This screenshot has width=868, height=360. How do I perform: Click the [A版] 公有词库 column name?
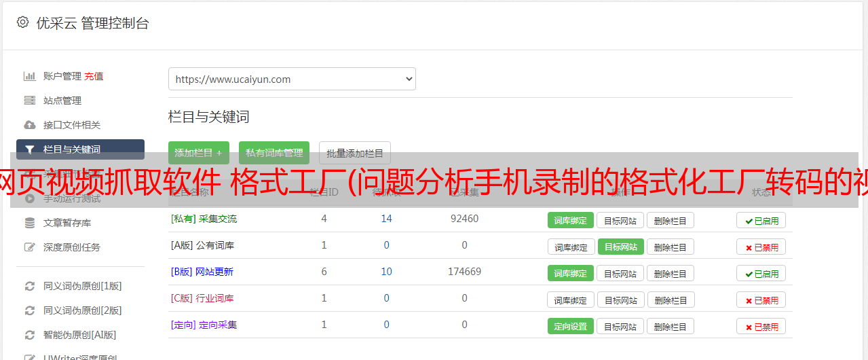pos(202,245)
